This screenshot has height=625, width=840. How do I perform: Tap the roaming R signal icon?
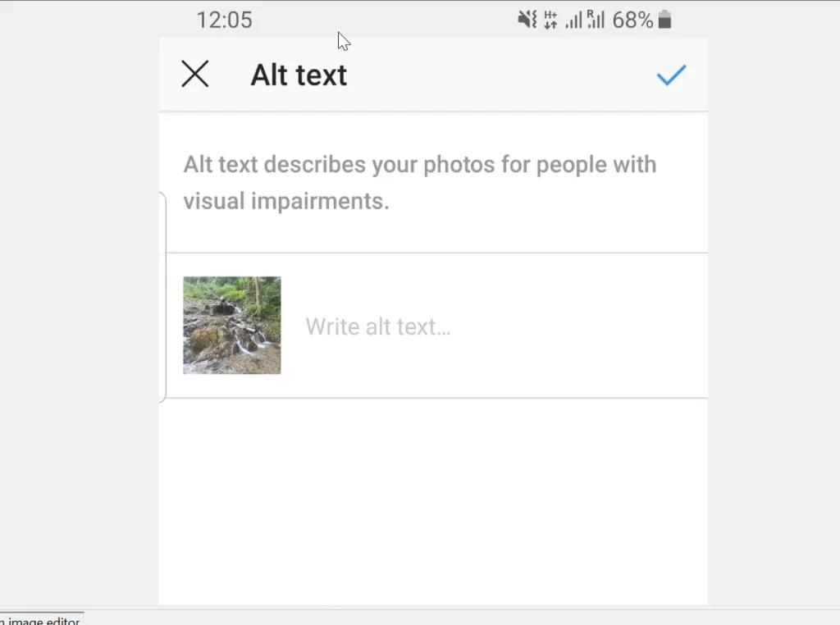(x=594, y=19)
